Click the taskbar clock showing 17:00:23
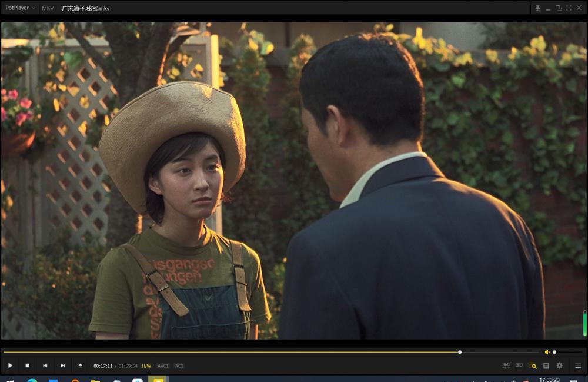 [x=549, y=380]
